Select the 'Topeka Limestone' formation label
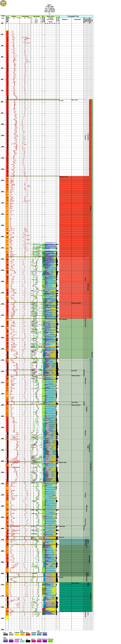121x644 pixels. click(76, 405)
